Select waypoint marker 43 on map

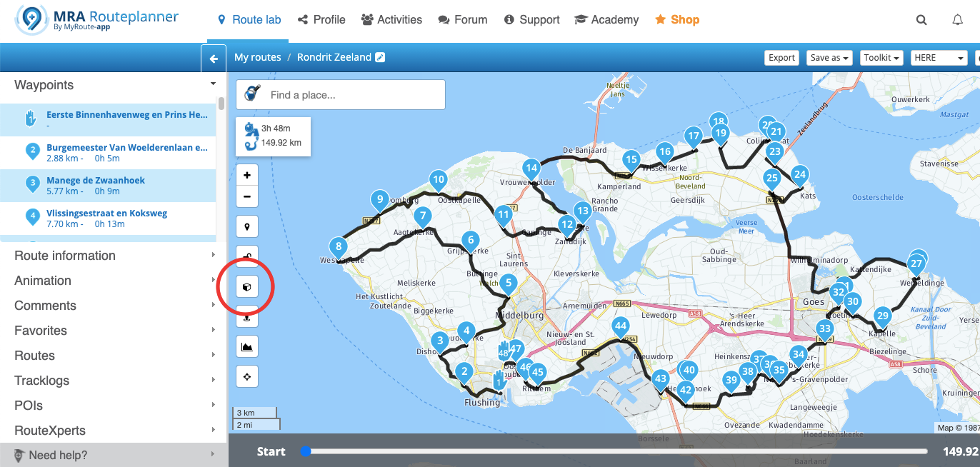[x=661, y=381]
